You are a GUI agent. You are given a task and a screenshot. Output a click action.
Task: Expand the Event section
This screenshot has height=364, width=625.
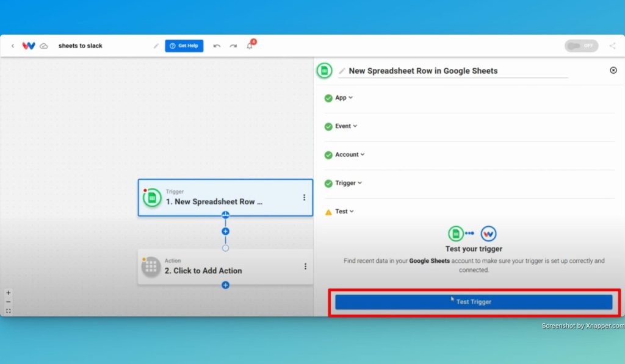point(346,126)
